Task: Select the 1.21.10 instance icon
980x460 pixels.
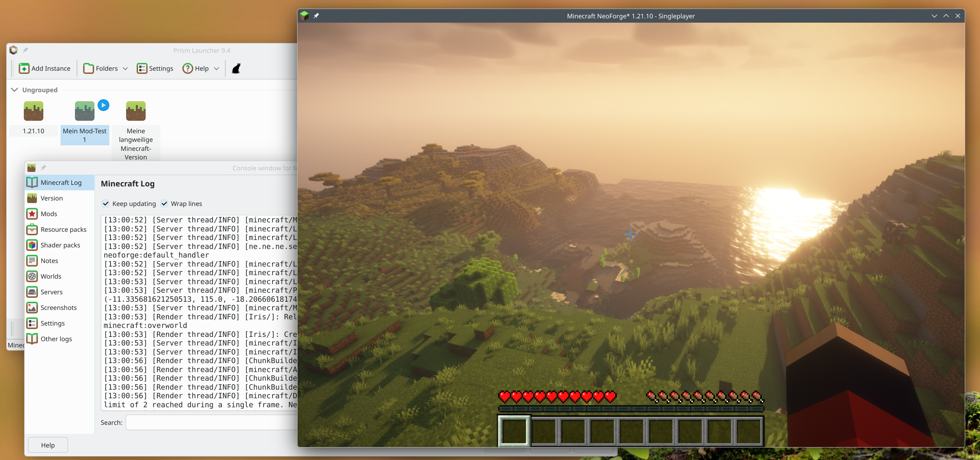Action: (x=34, y=111)
